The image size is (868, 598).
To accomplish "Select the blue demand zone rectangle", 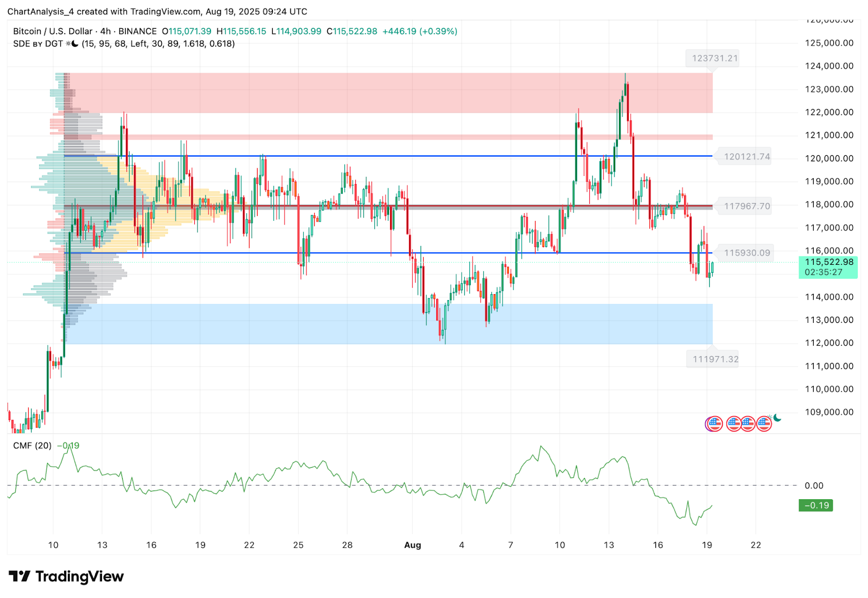I will pyautogui.click(x=388, y=323).
